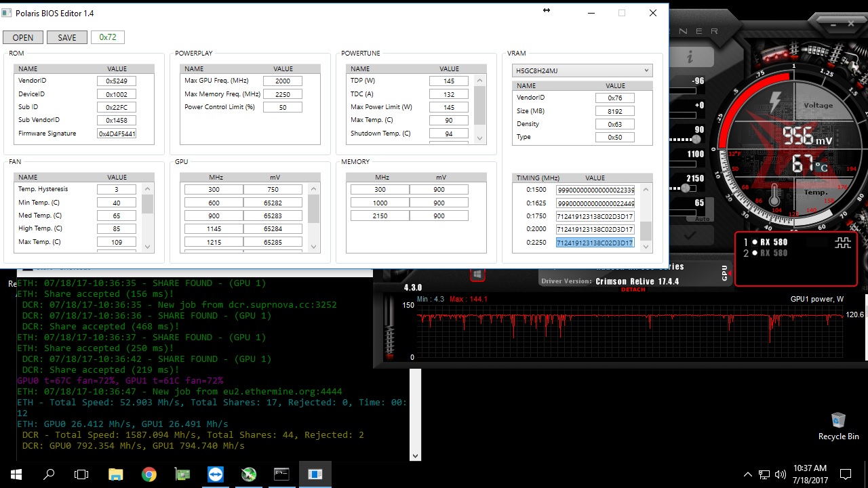The width and height of the screenshot is (868, 488).
Task: Open Google Chrome from the taskbar
Action: point(149,474)
